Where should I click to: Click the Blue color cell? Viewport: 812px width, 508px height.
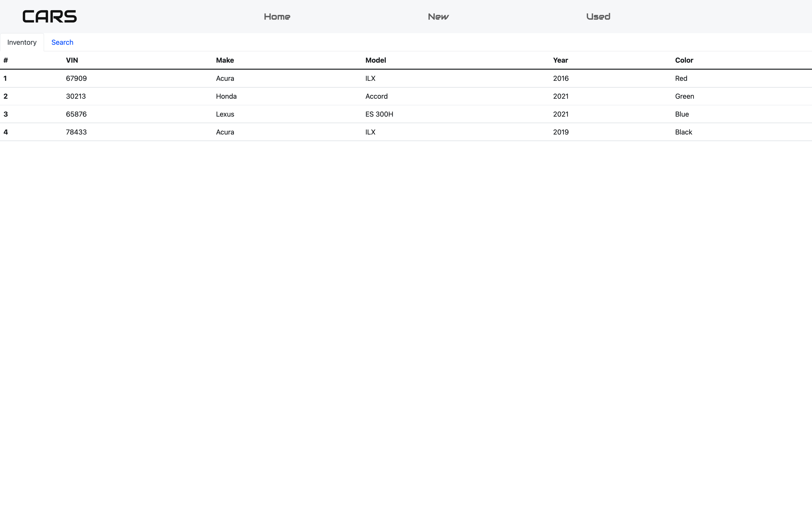(x=682, y=114)
